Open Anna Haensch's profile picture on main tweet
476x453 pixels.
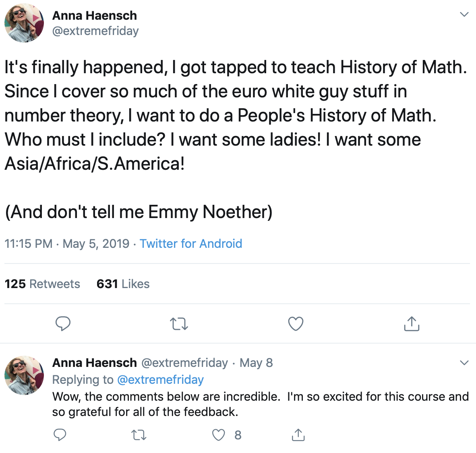point(24,23)
